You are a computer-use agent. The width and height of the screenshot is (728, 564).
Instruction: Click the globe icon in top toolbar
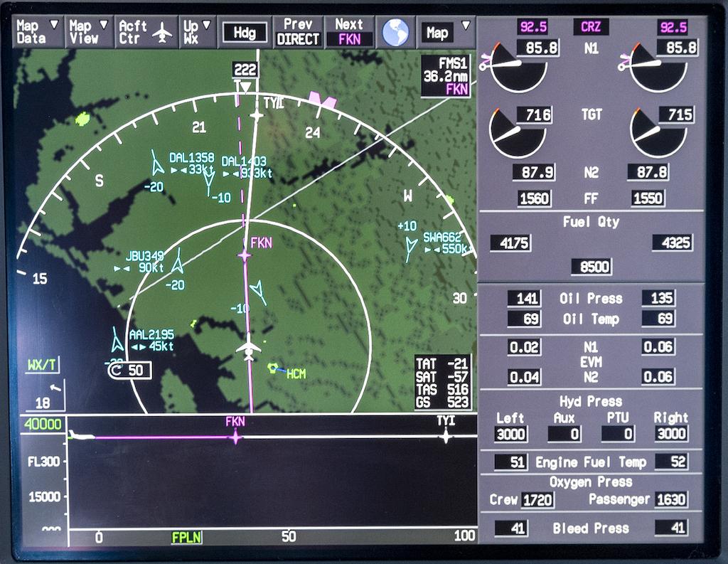click(x=395, y=32)
